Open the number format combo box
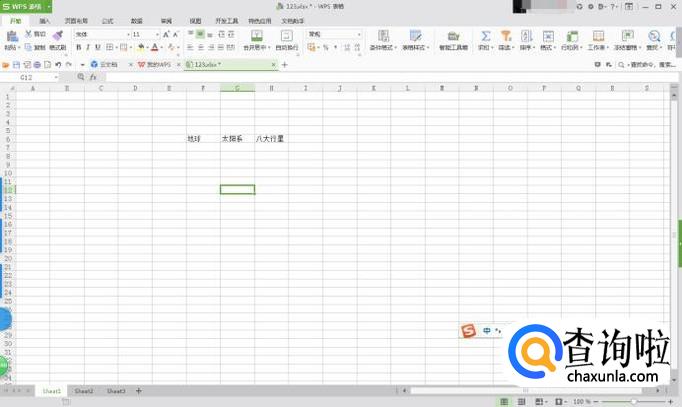Viewport: 682px width, 407px height. pos(334,34)
